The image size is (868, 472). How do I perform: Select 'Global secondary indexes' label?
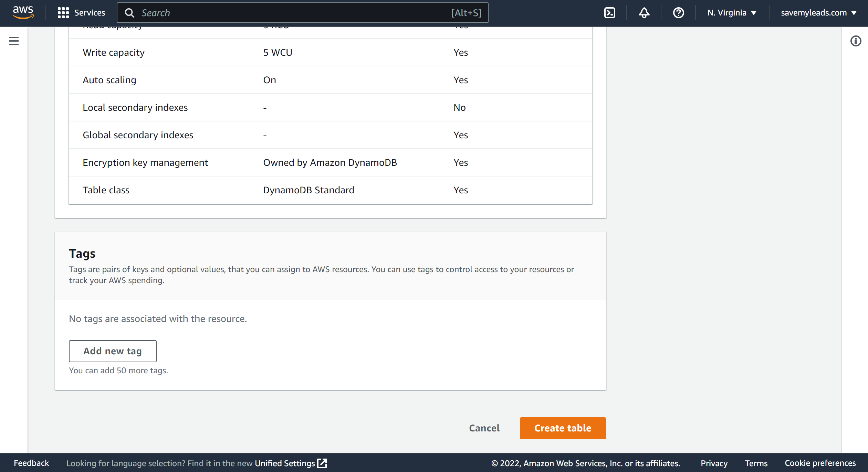(x=138, y=135)
